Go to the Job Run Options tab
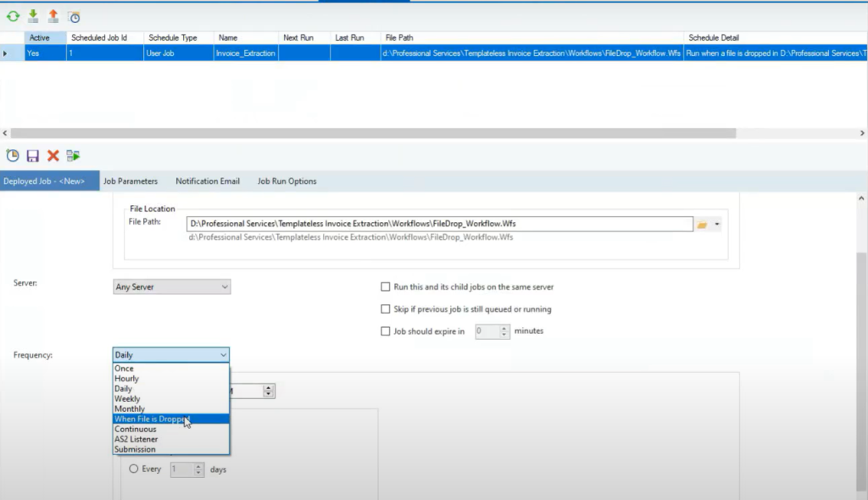This screenshot has height=500, width=868. (287, 181)
